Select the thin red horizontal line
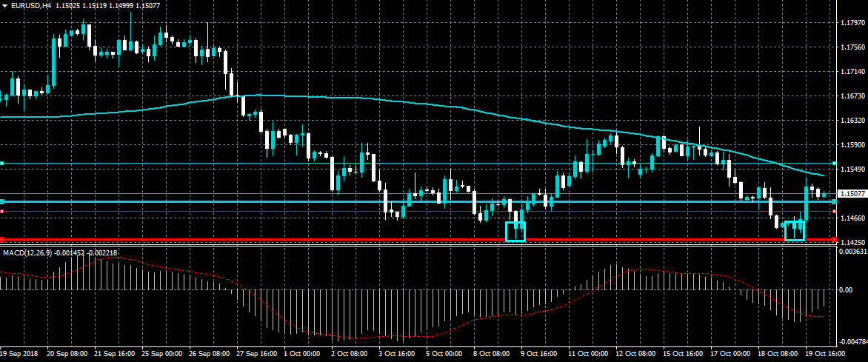Image resolution: width=868 pixels, height=362 pixels. [417, 212]
